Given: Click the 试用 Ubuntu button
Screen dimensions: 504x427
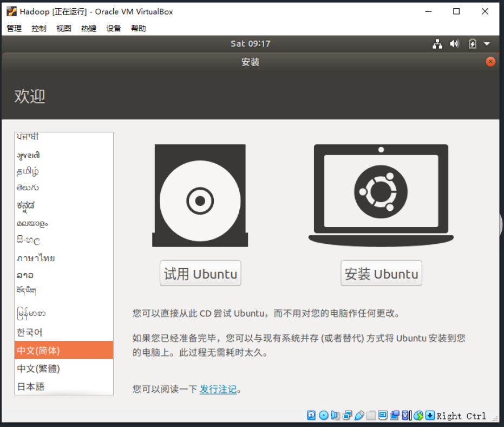Looking at the screenshot, I should tap(200, 273).
